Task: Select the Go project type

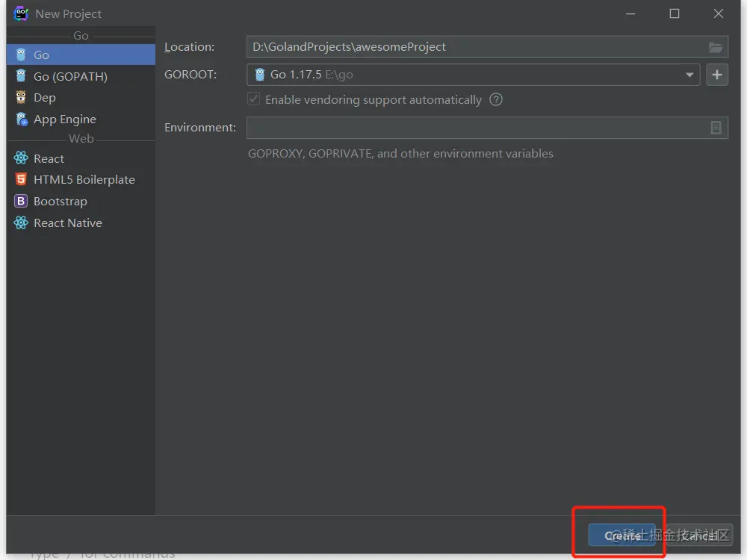Action: (x=81, y=55)
